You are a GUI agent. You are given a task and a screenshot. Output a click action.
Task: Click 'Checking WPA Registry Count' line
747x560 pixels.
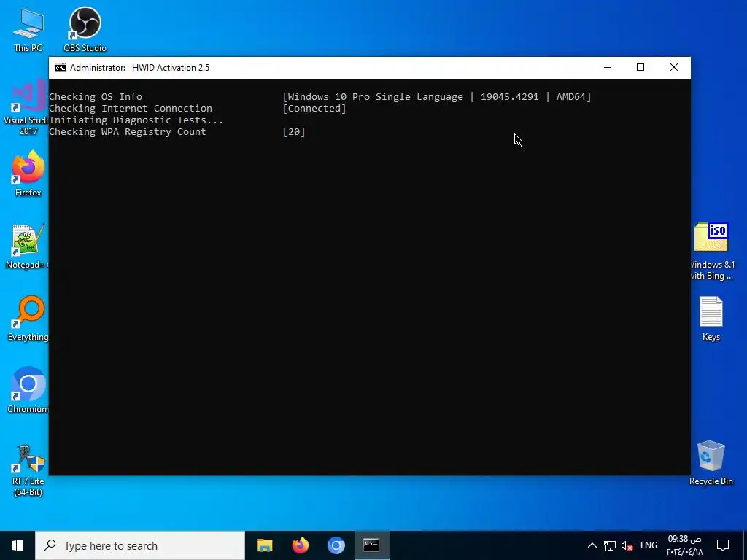click(x=128, y=132)
